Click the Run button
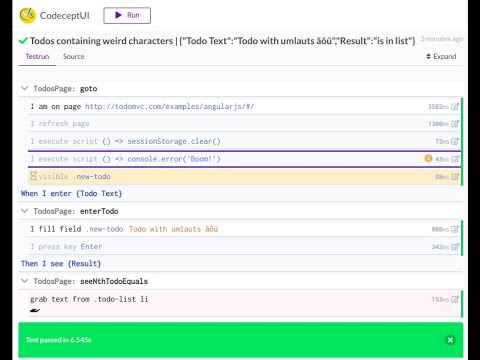Image resolution: width=480 pixels, height=360 pixels. (x=127, y=15)
